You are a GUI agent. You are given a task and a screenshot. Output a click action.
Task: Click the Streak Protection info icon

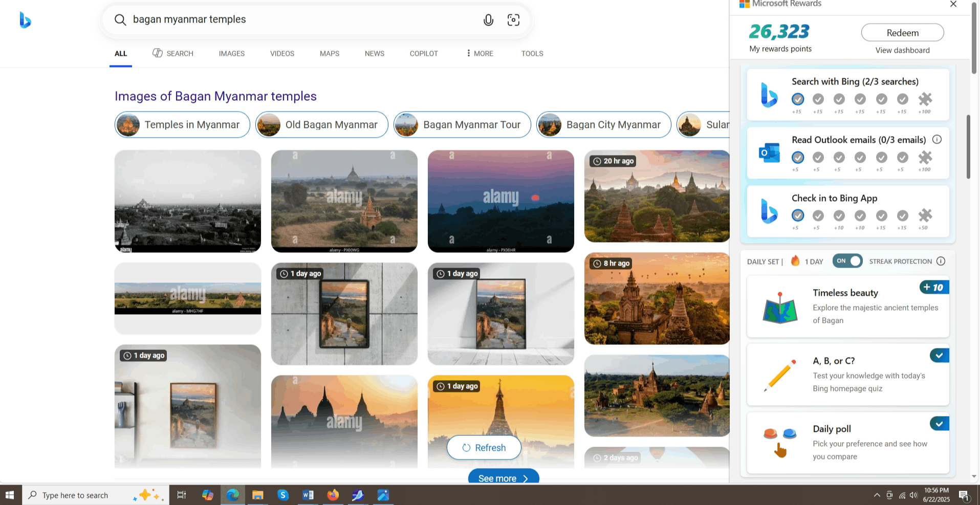click(x=942, y=261)
